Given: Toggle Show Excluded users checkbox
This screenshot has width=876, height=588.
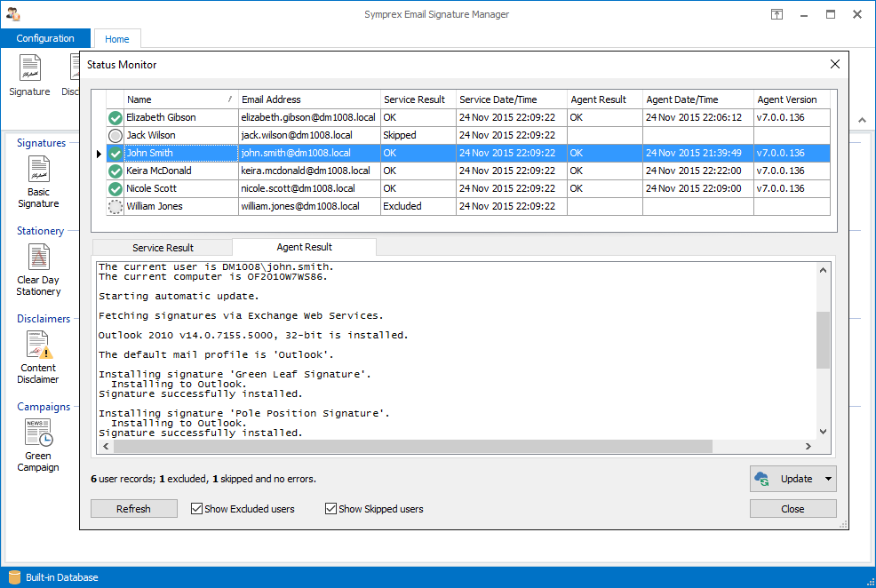Looking at the screenshot, I should 196,509.
